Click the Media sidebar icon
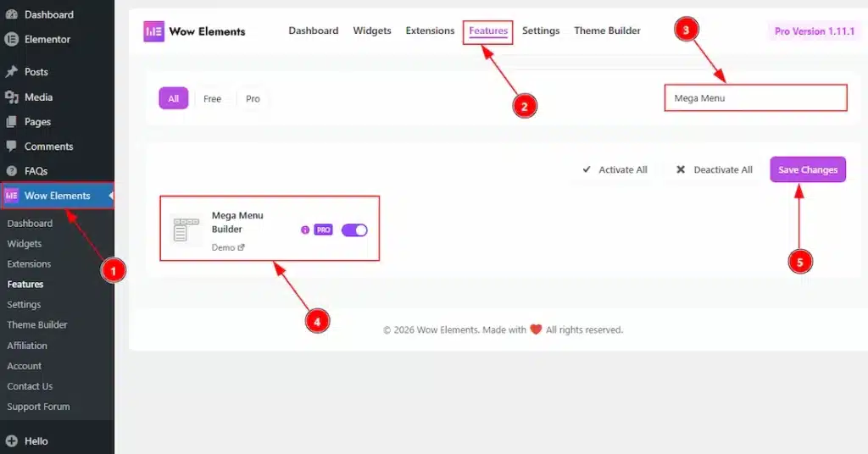The width and height of the screenshot is (868, 454). coord(11,97)
